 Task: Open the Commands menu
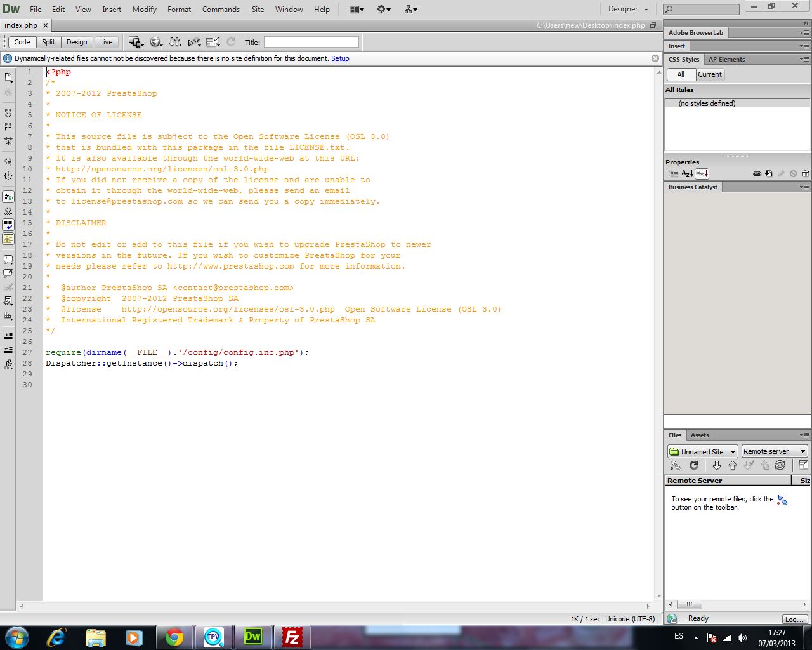point(221,10)
